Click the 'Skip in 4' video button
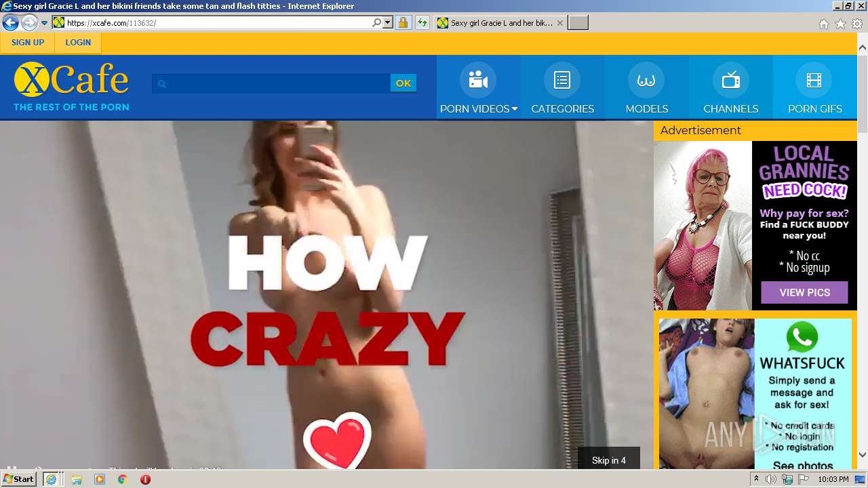 pyautogui.click(x=609, y=460)
